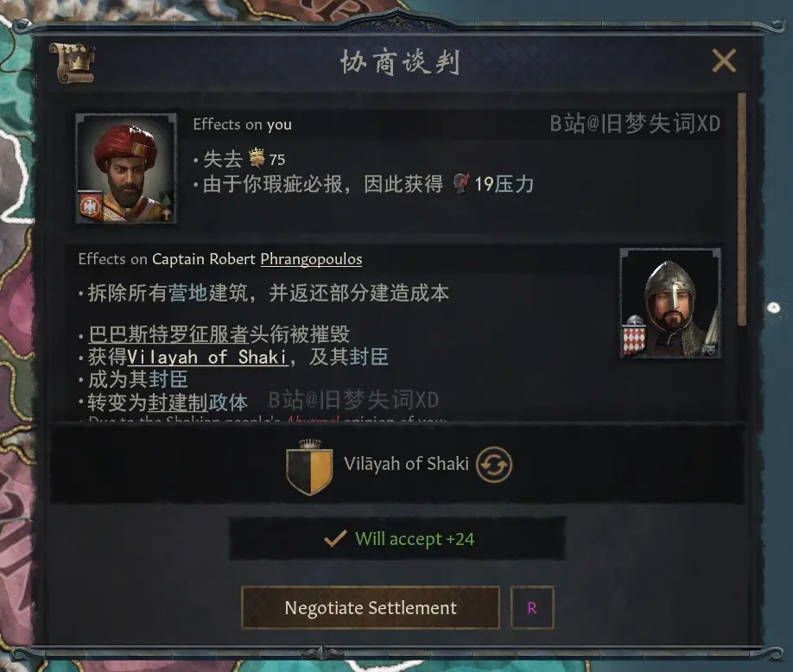Click the R hotkey button
This screenshot has width=793, height=672.
532,607
